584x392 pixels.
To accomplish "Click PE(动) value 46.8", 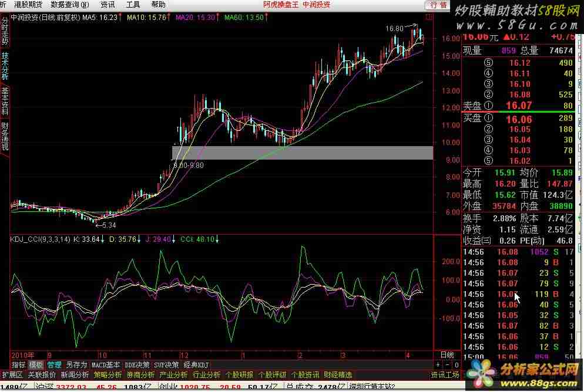I will pos(564,241).
